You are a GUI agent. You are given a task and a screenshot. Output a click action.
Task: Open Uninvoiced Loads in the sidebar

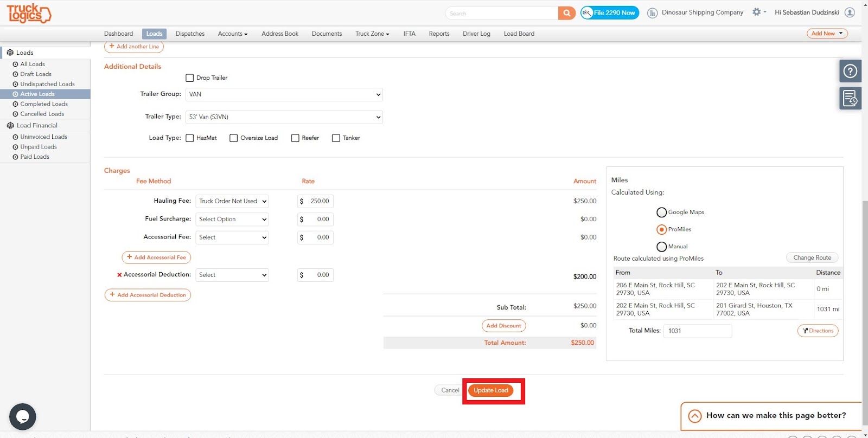pyautogui.click(x=43, y=137)
